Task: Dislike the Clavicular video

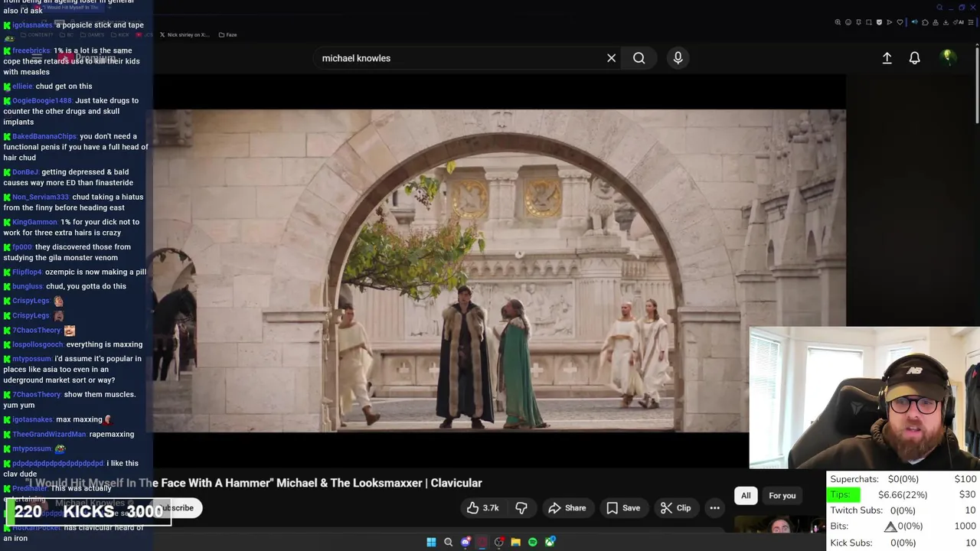Action: [x=521, y=508]
